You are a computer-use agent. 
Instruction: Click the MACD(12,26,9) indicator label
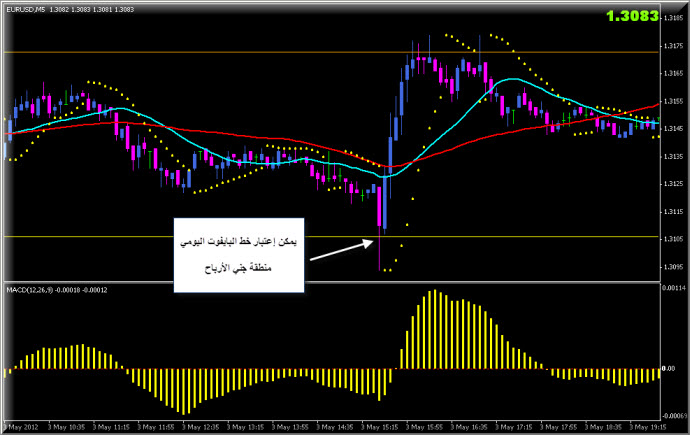click(x=29, y=290)
